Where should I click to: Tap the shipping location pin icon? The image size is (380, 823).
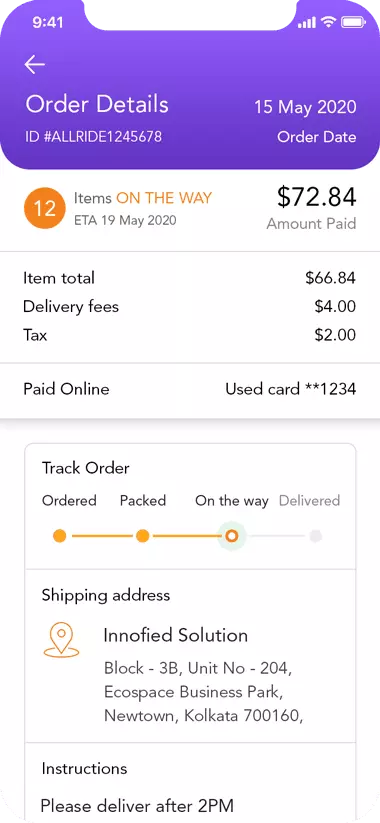coord(61,640)
